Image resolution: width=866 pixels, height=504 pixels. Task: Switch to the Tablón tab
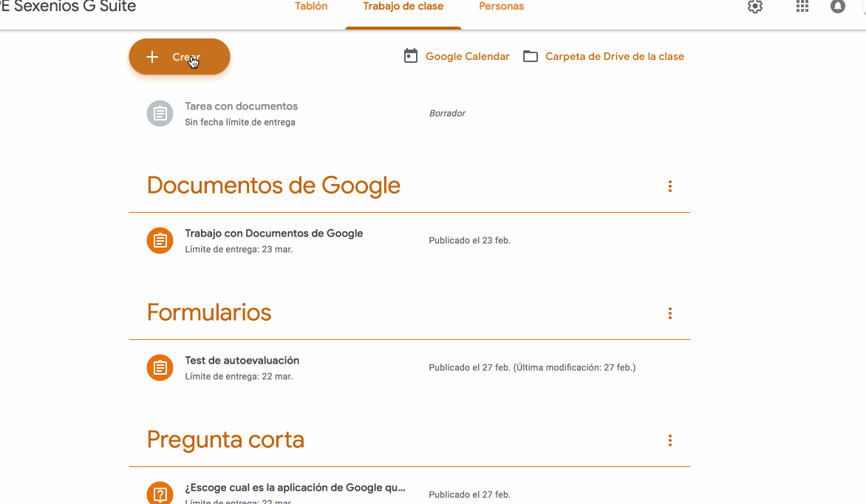pos(311,7)
